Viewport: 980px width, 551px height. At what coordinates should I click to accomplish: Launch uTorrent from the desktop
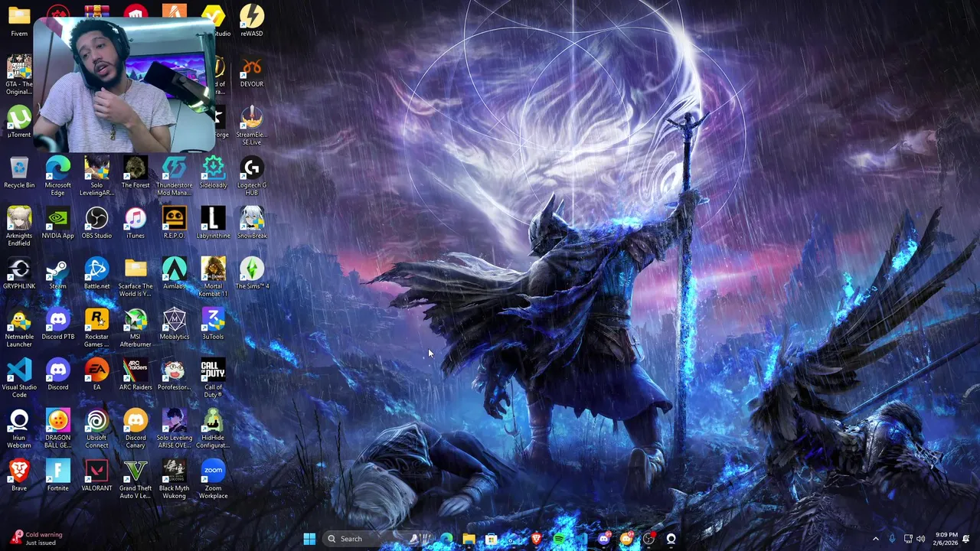[x=19, y=122]
